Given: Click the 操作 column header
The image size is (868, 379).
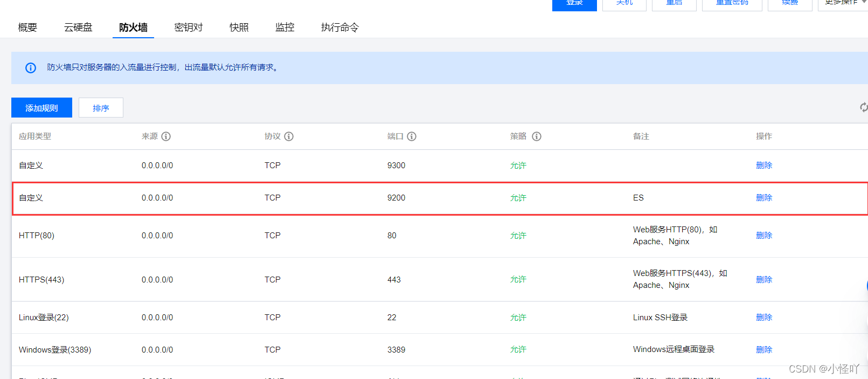Looking at the screenshot, I should coord(764,136).
